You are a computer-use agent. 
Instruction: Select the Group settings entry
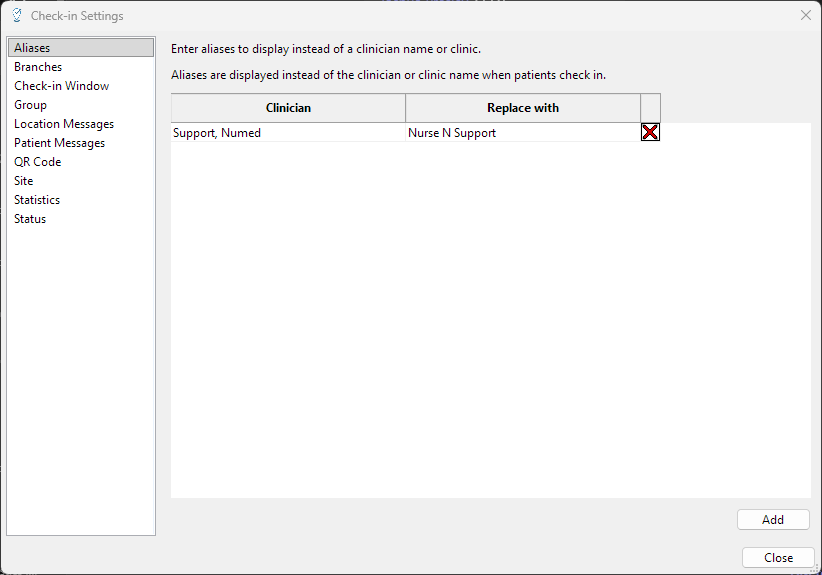30,105
